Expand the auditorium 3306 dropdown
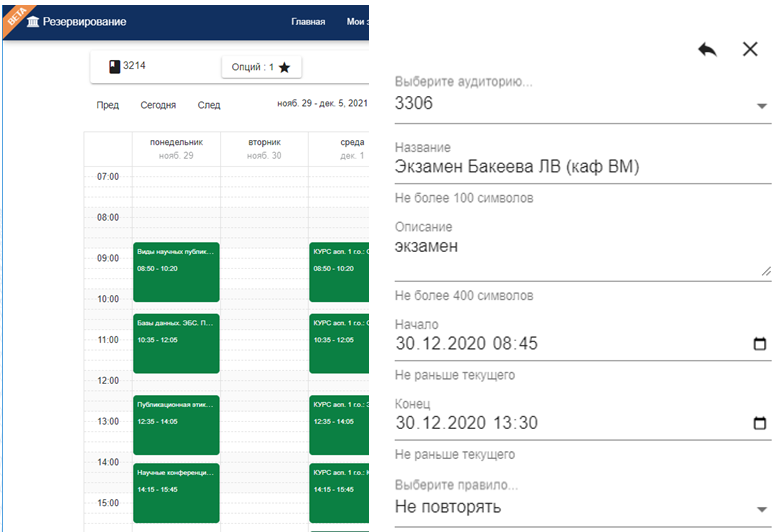 761,106
